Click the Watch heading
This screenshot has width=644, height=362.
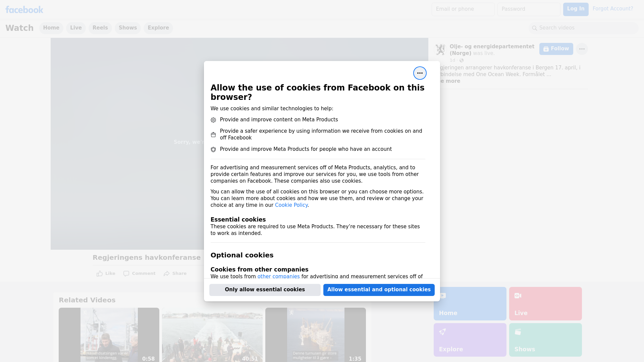coord(19,28)
